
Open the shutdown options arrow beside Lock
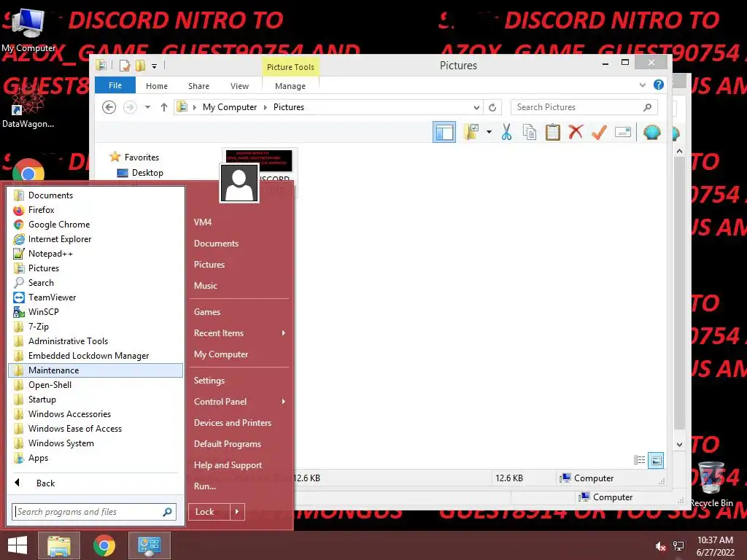(x=237, y=512)
